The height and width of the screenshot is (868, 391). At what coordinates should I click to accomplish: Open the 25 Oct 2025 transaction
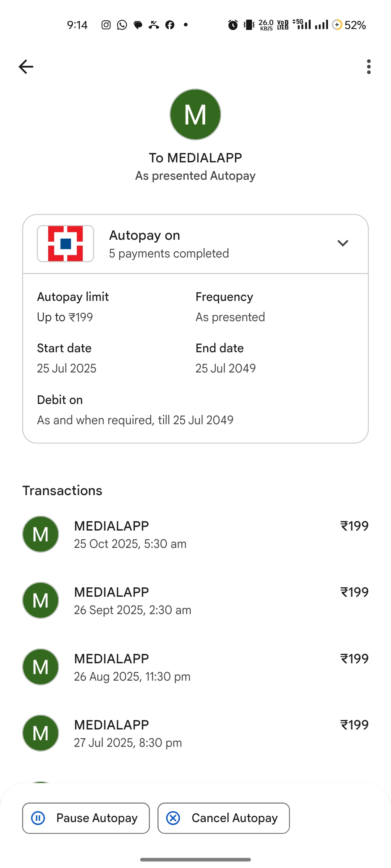[x=195, y=534]
